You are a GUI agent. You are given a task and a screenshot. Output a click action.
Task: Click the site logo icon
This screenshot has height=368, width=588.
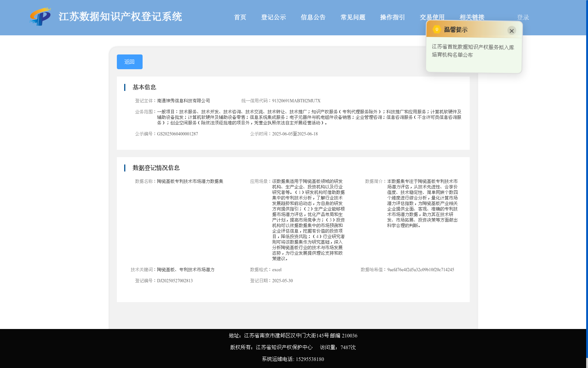tap(40, 17)
